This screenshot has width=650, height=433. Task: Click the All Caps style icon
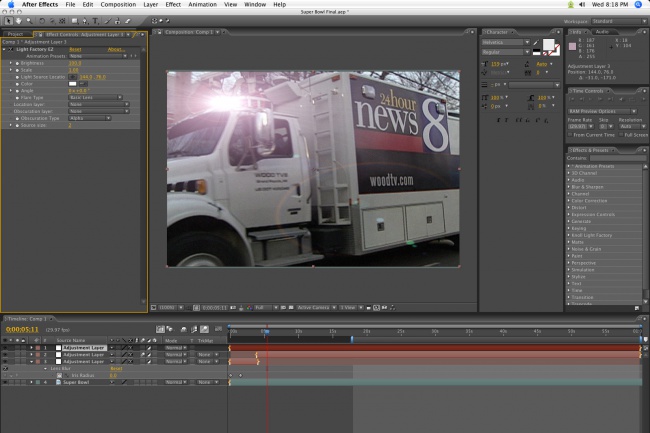(518, 120)
